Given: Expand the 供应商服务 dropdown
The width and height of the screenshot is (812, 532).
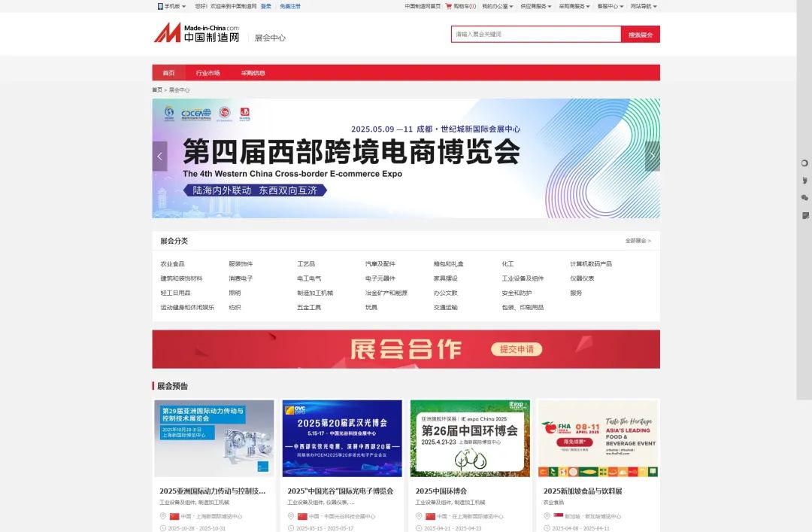Looking at the screenshot, I should [x=536, y=6].
